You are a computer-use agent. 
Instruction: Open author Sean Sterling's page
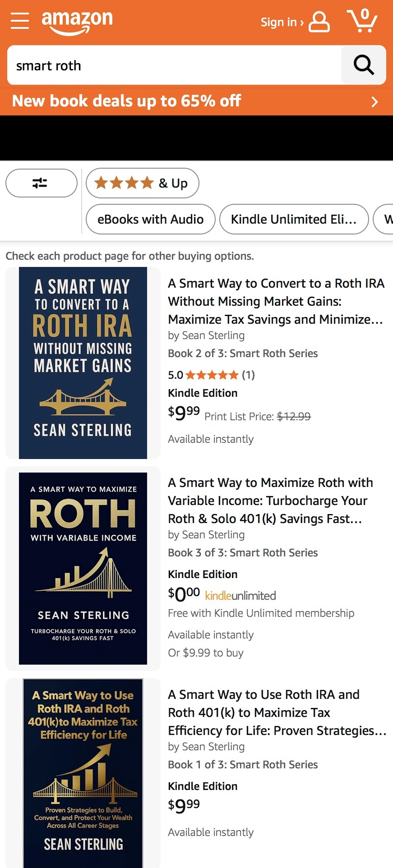(x=213, y=335)
